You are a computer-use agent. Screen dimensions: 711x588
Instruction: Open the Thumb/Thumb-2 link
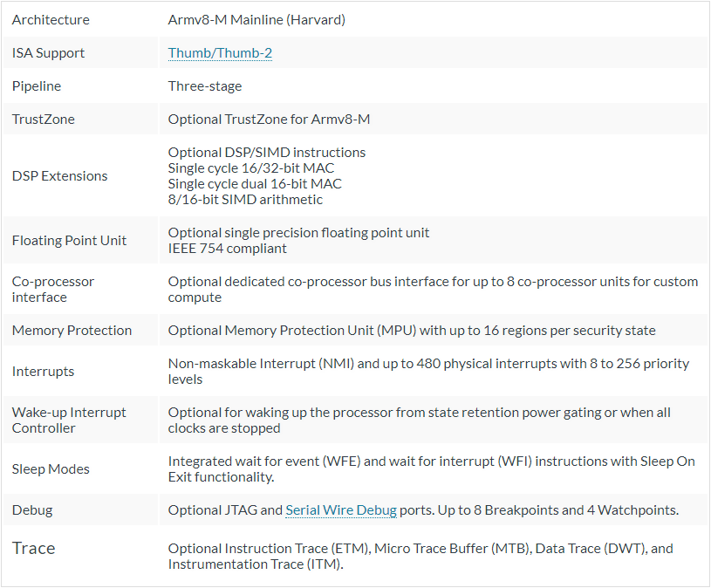tap(220, 53)
